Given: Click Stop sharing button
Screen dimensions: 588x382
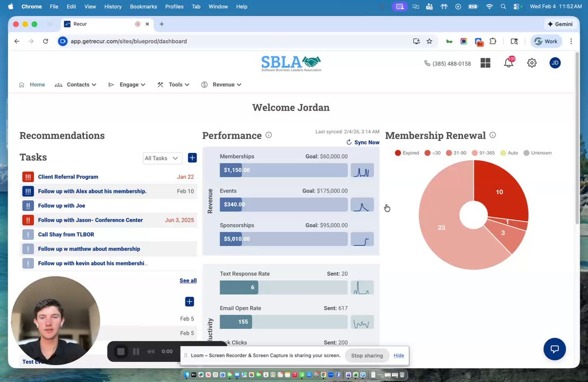Looking at the screenshot, I should point(367,355).
